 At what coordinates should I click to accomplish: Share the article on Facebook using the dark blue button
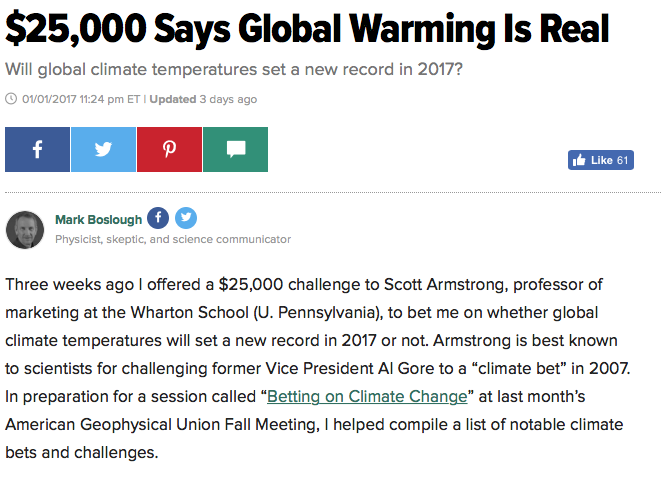(38, 149)
